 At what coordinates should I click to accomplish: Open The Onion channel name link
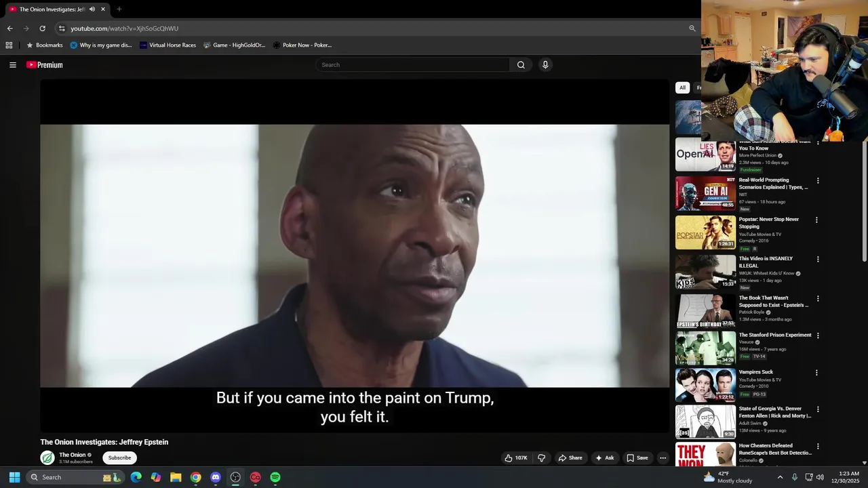(73, 455)
